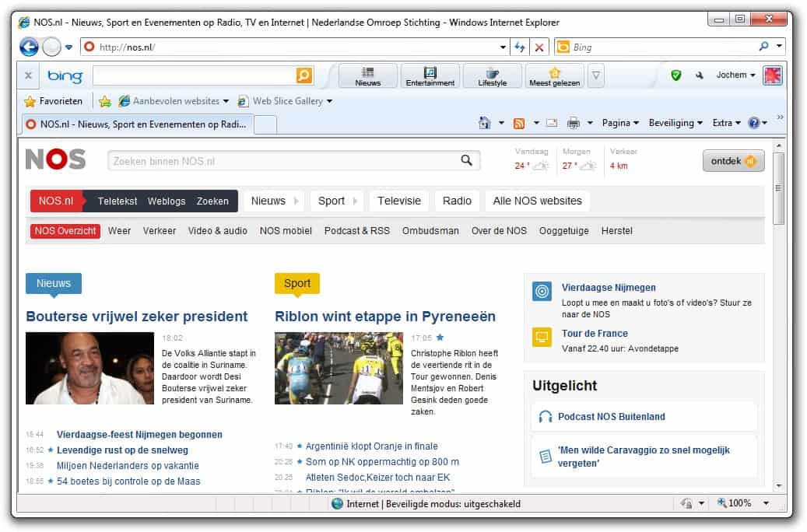This screenshot has width=807, height=532.
Task: Click the Print icon in command bar
Action: click(x=574, y=123)
